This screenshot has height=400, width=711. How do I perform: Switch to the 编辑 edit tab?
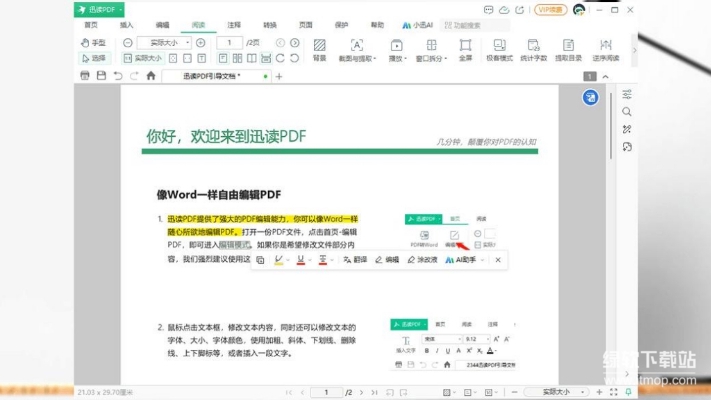click(162, 25)
